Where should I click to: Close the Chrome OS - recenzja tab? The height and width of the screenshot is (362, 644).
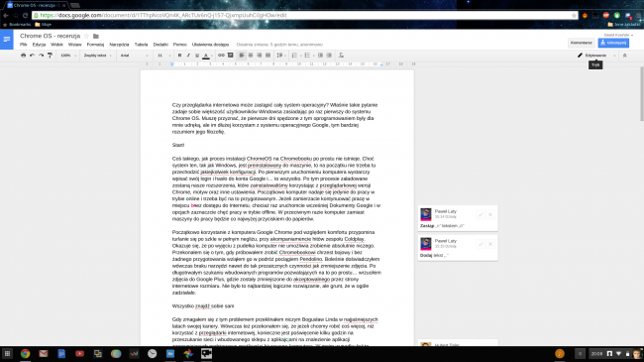tap(63, 5)
